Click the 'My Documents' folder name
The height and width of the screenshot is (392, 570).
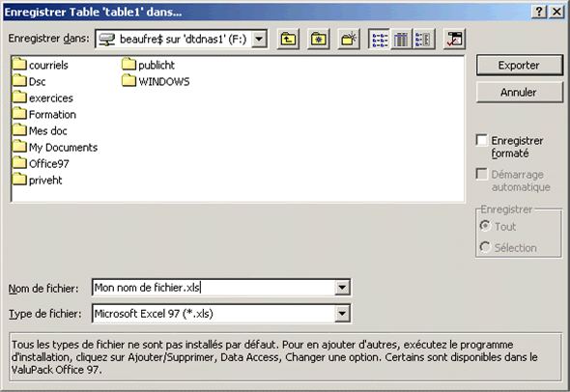63,148
